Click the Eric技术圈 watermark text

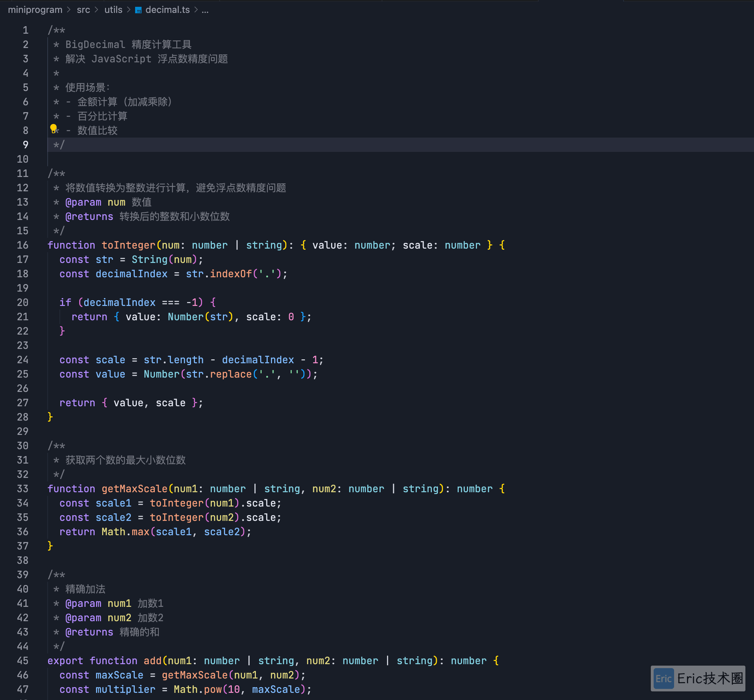(710, 679)
